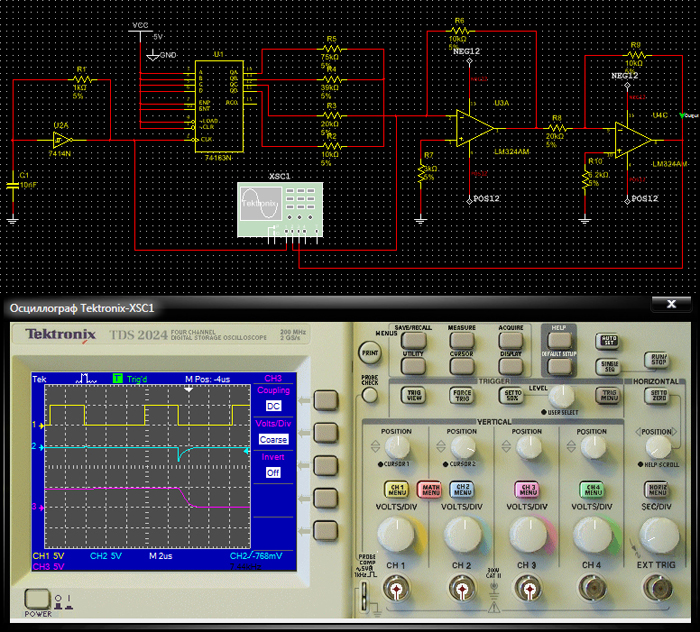This screenshot has height=632, width=700.
Task: Click the Invert side-menu button
Action: [x=325, y=466]
